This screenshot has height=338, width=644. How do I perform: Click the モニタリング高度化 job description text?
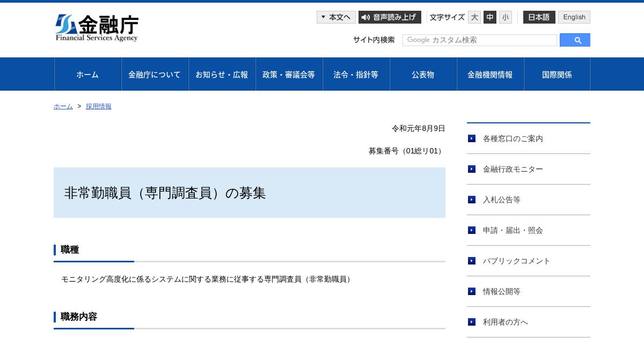point(207,279)
